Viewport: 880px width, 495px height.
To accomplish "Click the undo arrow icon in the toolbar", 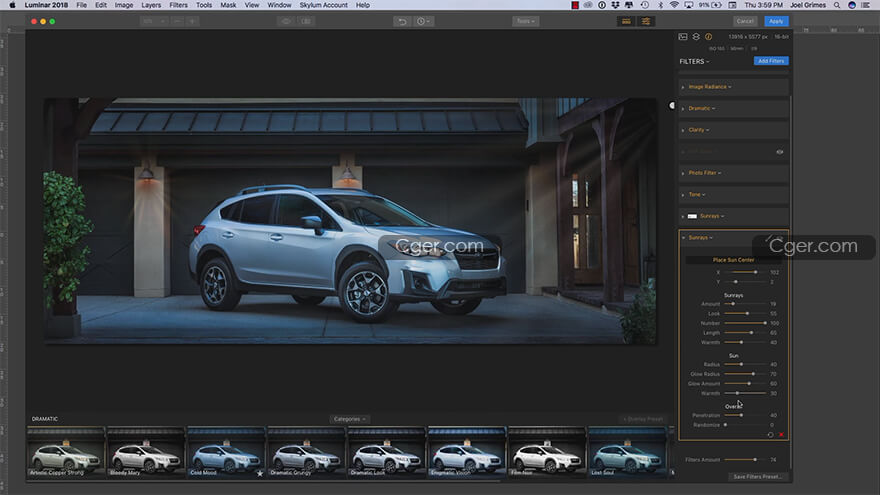I will point(402,21).
